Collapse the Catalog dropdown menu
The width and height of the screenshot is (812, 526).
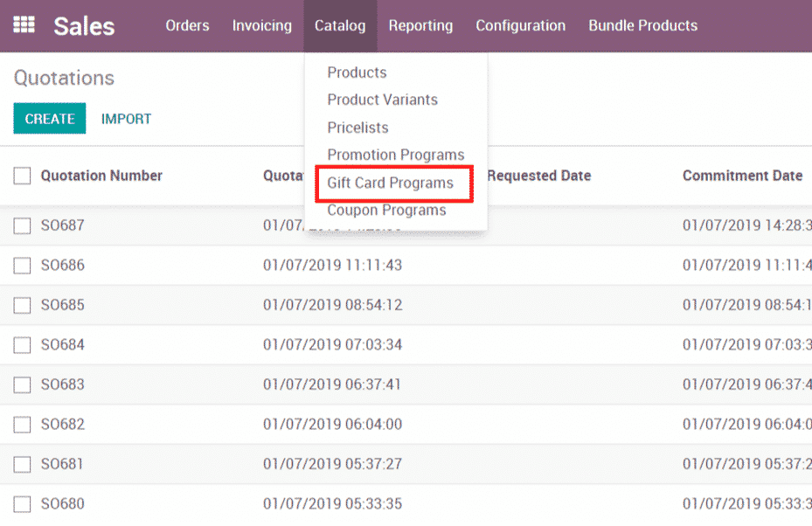[340, 26]
